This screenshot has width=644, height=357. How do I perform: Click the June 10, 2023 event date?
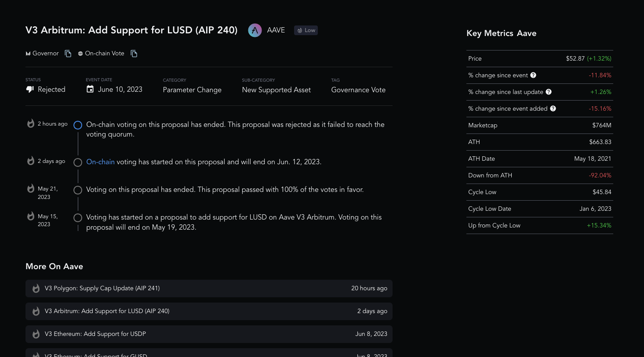pyautogui.click(x=120, y=89)
